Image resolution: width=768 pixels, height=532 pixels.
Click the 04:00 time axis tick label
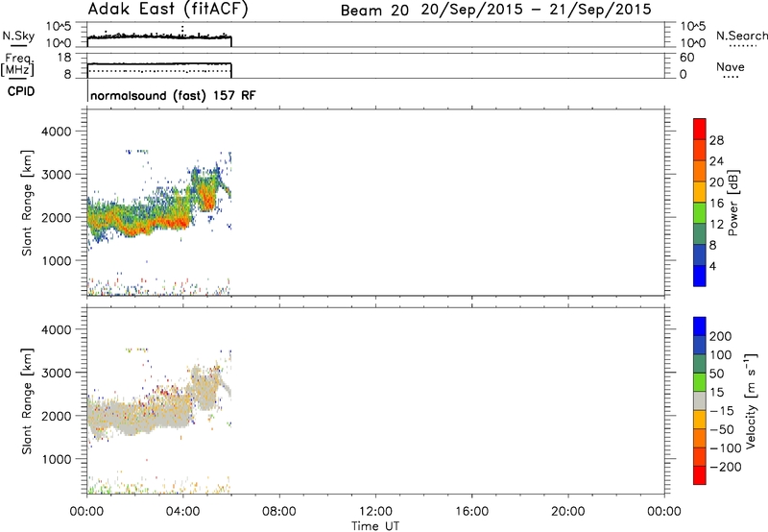[x=183, y=512]
